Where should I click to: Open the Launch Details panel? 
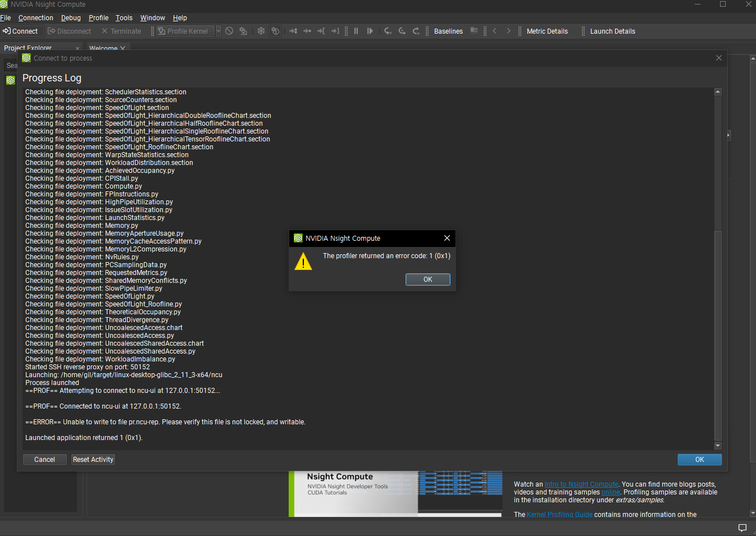tap(612, 31)
